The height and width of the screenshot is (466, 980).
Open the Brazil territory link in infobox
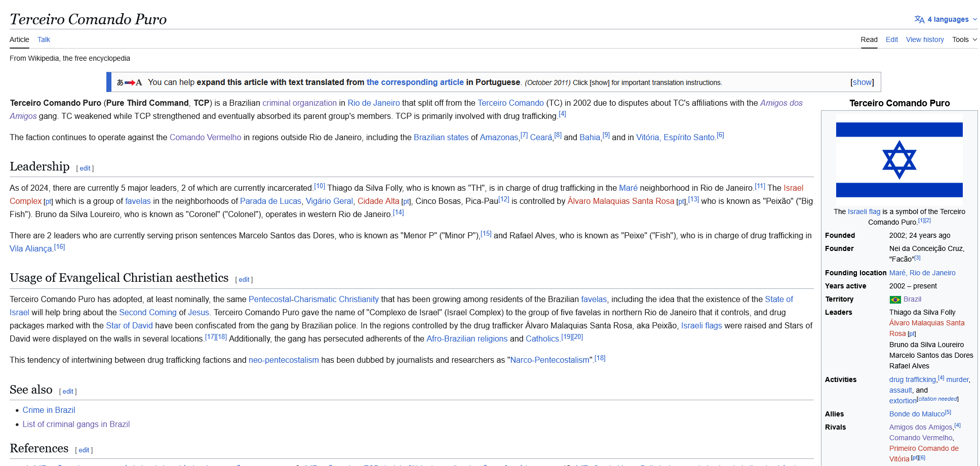[x=912, y=299]
